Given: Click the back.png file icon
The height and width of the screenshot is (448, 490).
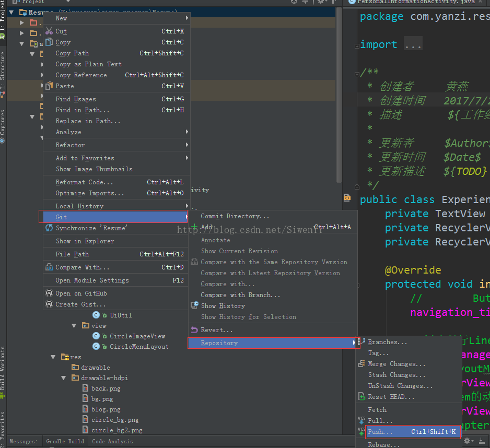Looking at the screenshot, I should (85, 388).
